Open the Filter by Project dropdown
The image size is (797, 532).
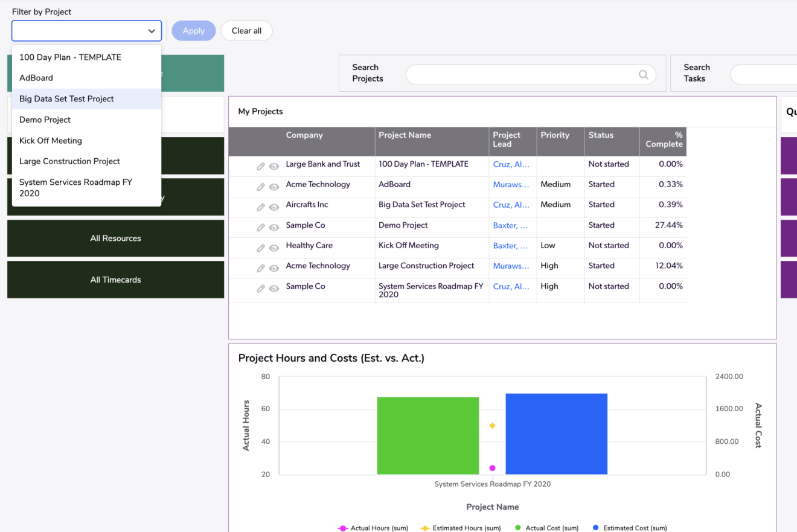point(152,30)
